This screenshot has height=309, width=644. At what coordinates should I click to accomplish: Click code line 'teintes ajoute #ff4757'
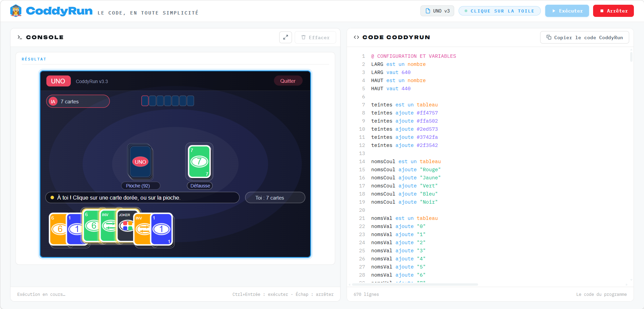pos(404,113)
